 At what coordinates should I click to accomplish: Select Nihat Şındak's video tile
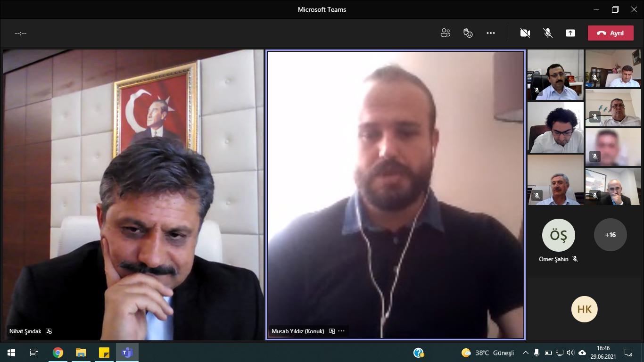coord(133,195)
